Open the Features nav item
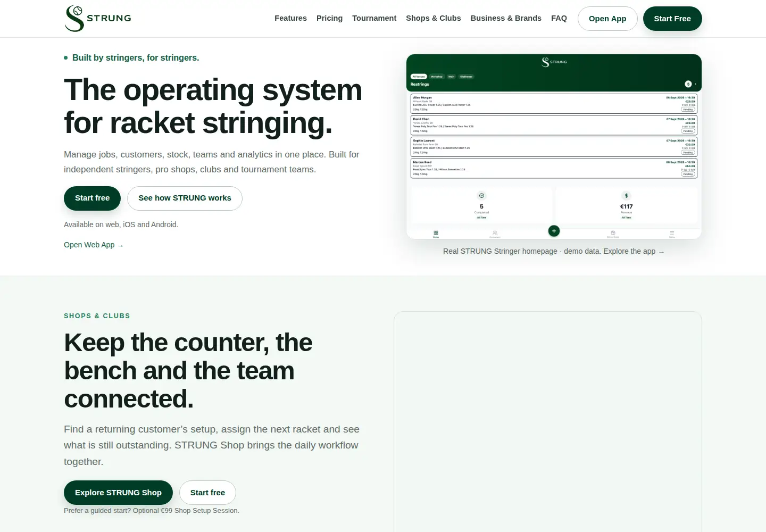This screenshot has height=532, width=766. 290,18
